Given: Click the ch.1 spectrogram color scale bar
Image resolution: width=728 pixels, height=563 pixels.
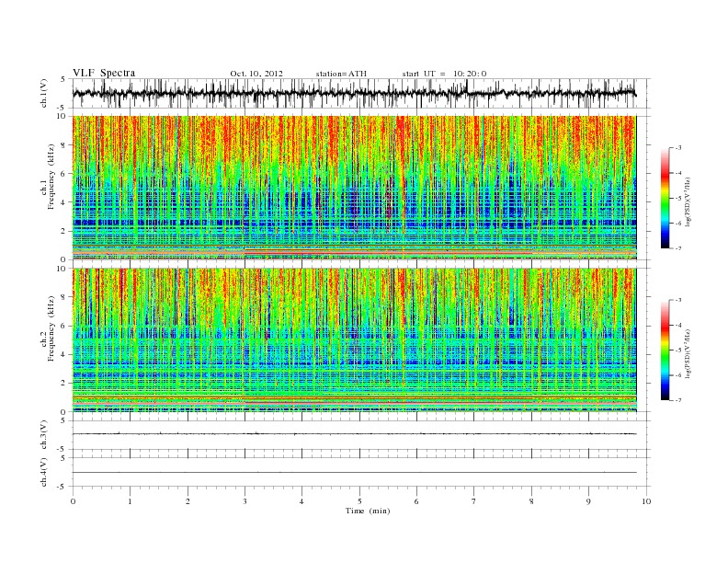Looking at the screenshot, I should click(x=665, y=198).
